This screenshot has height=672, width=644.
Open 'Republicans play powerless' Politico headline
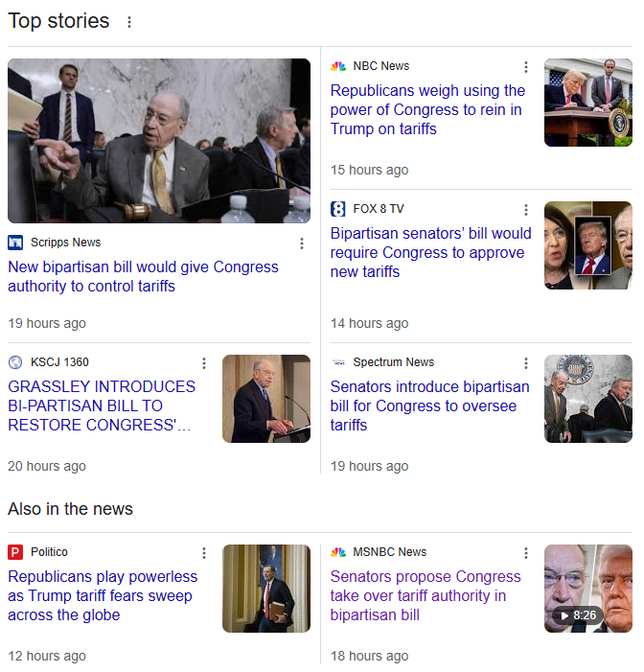tap(103, 595)
